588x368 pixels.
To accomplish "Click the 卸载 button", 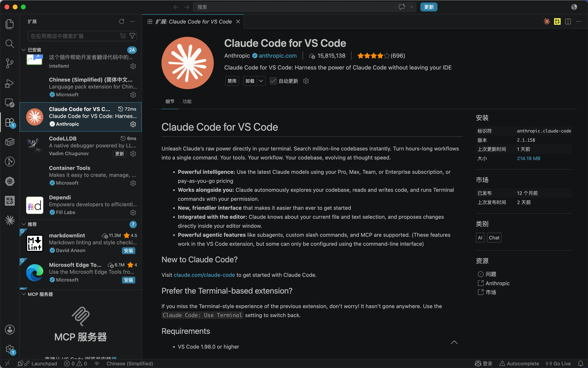I will coord(250,81).
